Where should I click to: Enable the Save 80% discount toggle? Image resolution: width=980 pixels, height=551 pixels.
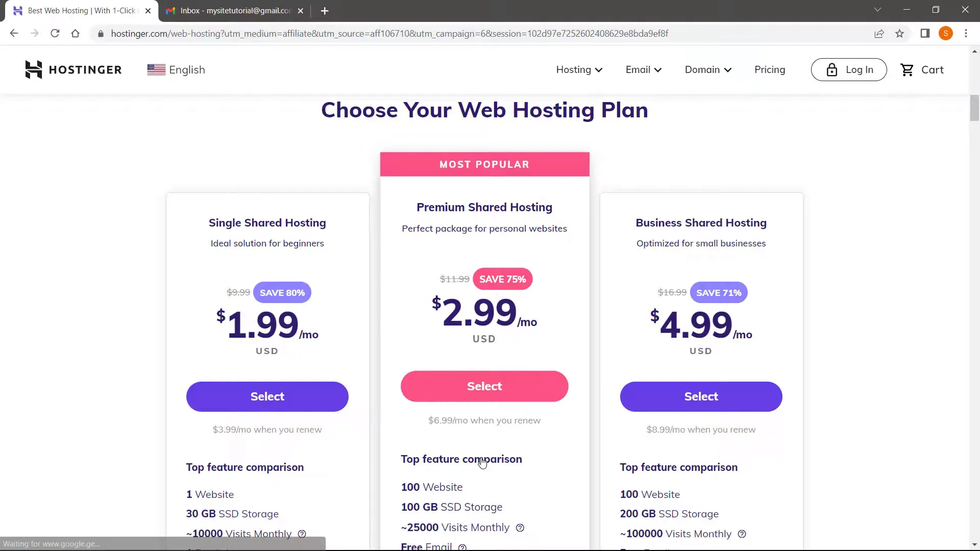[282, 292]
